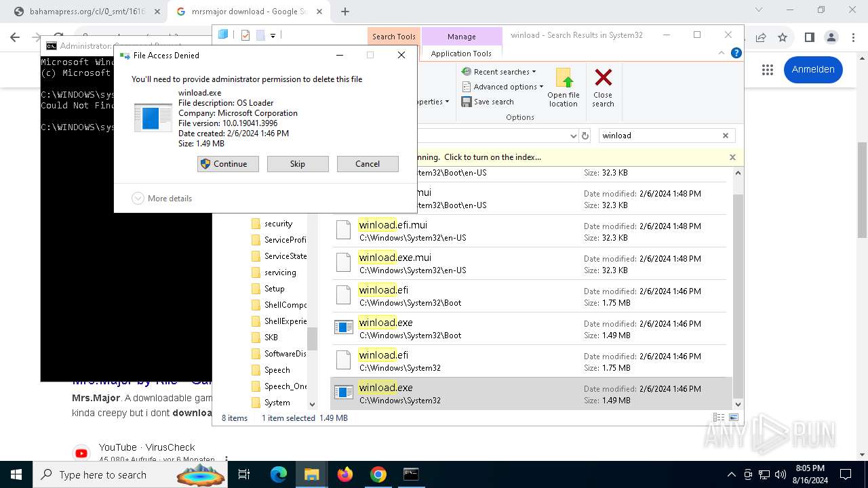Open the System folder in tree
The height and width of the screenshot is (488, 868).
(x=277, y=403)
